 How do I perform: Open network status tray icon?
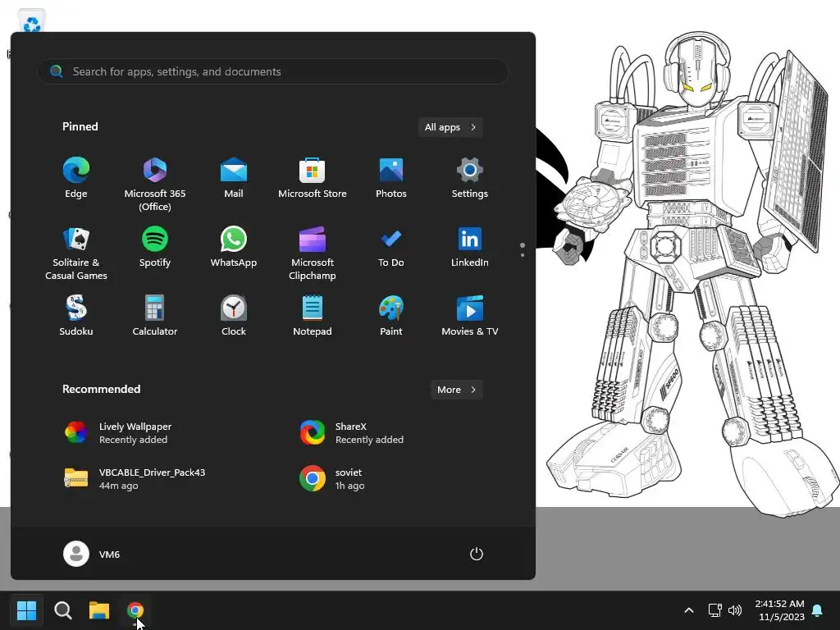(714, 610)
